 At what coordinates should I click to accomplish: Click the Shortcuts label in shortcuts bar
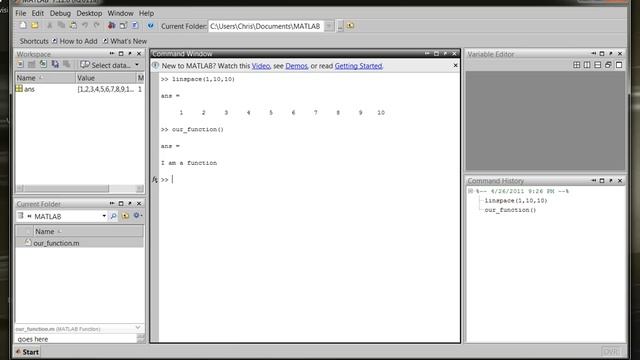(x=34, y=41)
